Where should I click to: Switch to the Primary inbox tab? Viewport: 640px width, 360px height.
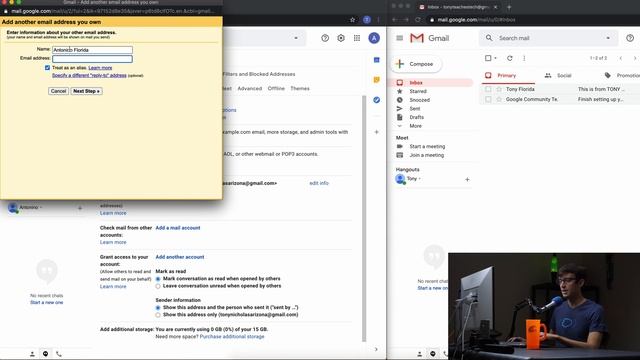pyautogui.click(x=507, y=76)
